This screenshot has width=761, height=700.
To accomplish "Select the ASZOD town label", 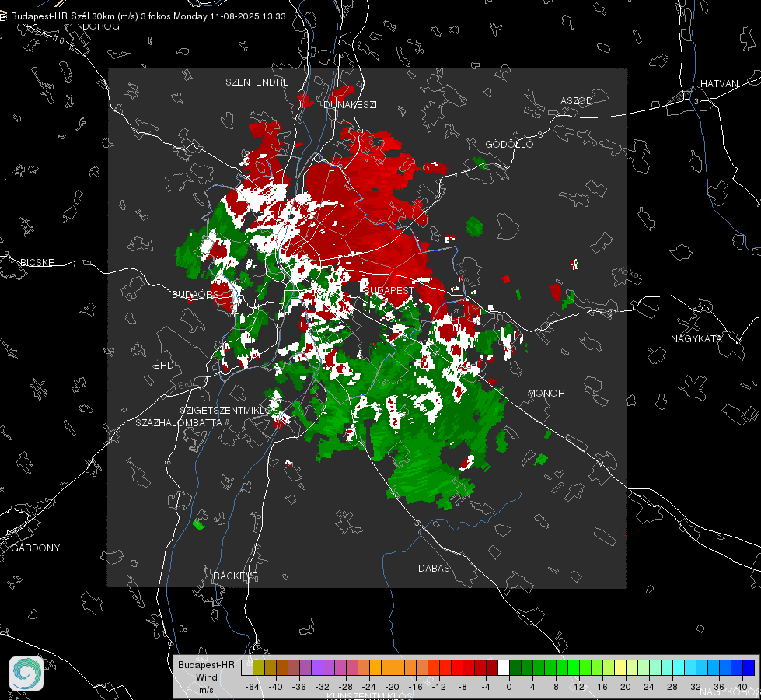I will 577,100.
